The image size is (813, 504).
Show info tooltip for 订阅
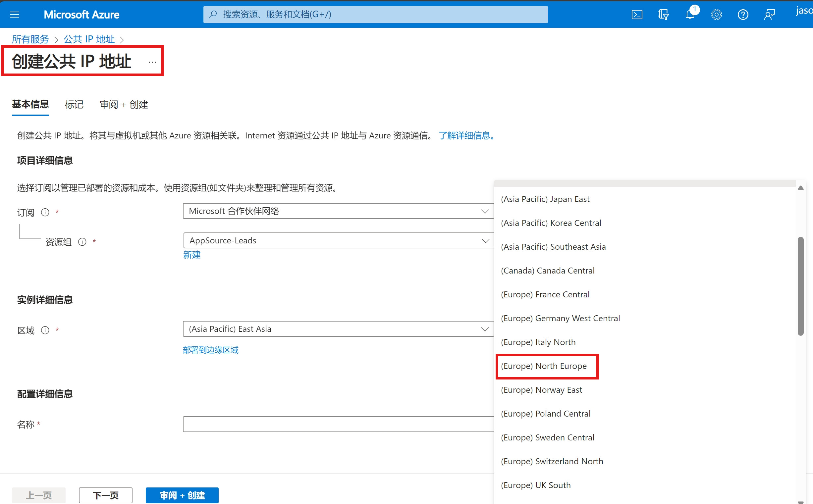click(x=45, y=212)
